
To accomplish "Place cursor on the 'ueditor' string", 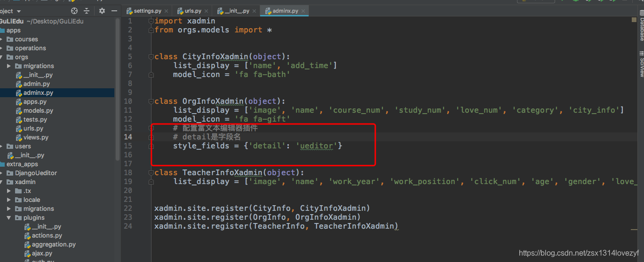I will click(316, 146).
